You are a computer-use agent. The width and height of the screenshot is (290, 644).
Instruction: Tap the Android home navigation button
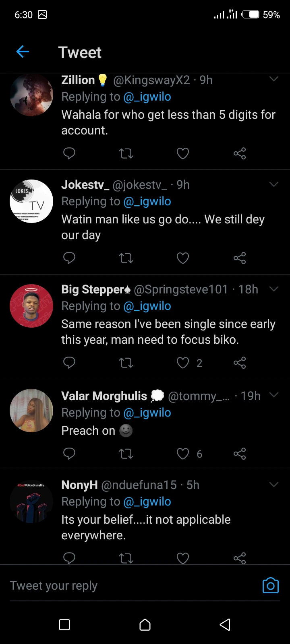click(x=145, y=625)
